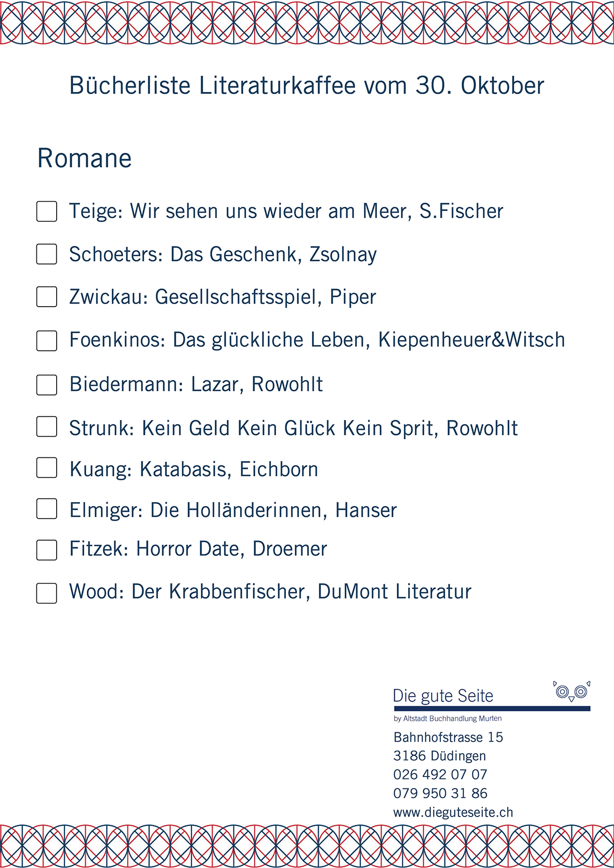Check the box next to Strunk's book

[x=47, y=427]
